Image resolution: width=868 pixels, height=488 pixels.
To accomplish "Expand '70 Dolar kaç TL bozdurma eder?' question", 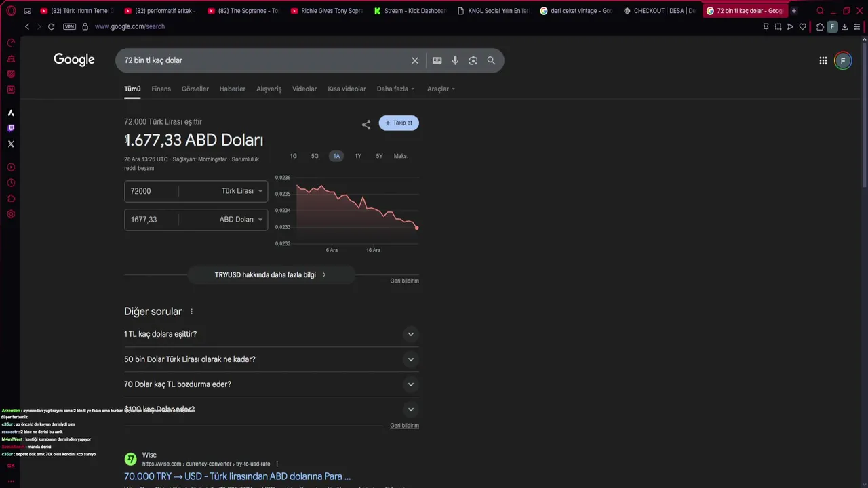I will (271, 384).
